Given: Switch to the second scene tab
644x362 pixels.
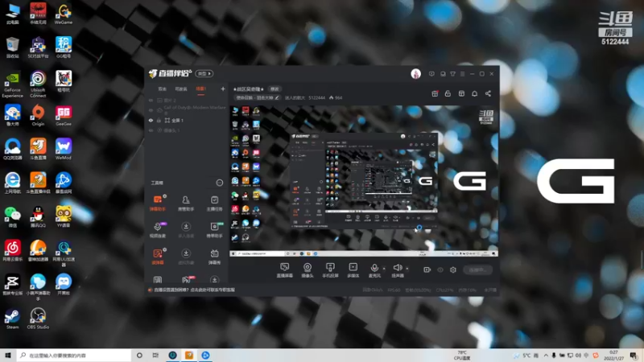Looking at the screenshot, I should click(x=181, y=88).
